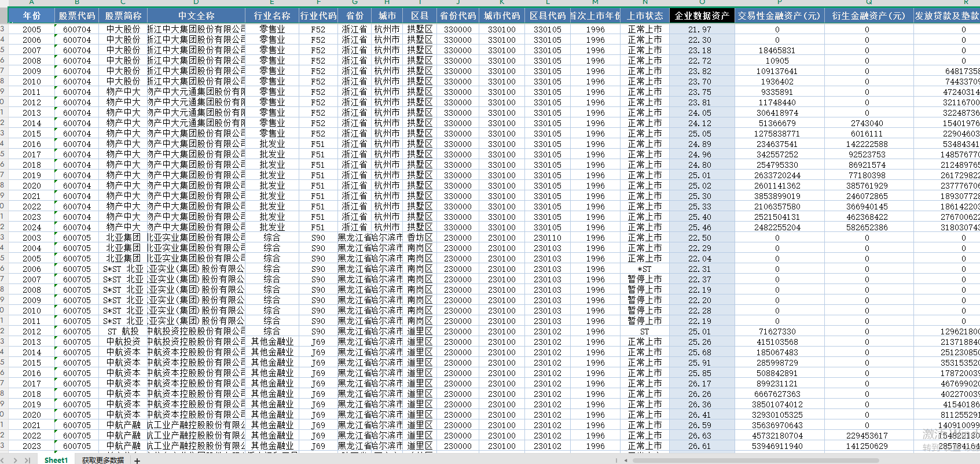The image size is (980, 464).
Task: Switch to the Sheet1 tab
Action: coord(56,460)
